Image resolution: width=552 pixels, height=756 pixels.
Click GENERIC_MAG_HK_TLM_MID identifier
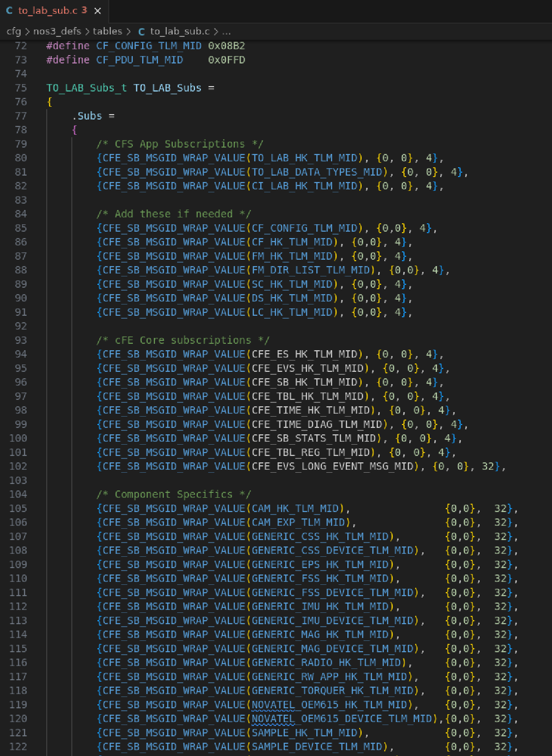point(320,635)
